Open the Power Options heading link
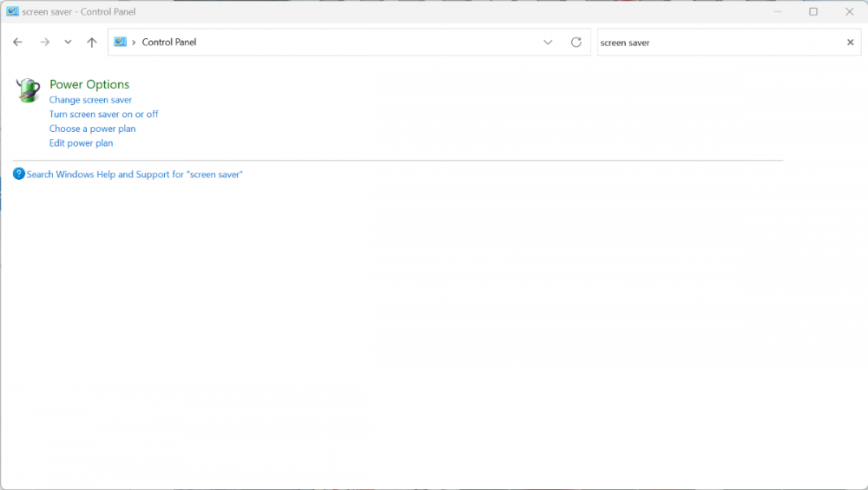The height and width of the screenshot is (490, 868). (x=89, y=84)
